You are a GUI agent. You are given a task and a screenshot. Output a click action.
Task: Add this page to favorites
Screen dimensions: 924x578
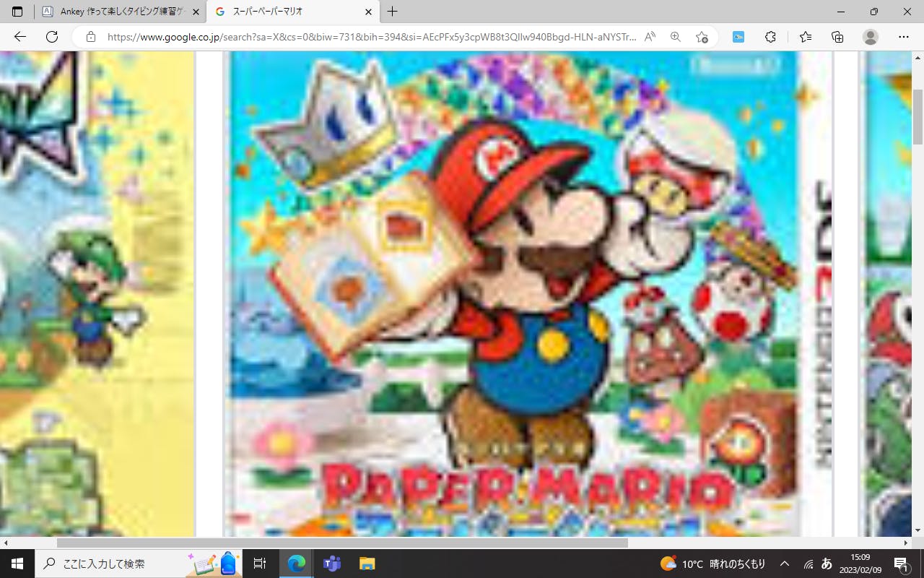click(x=702, y=37)
